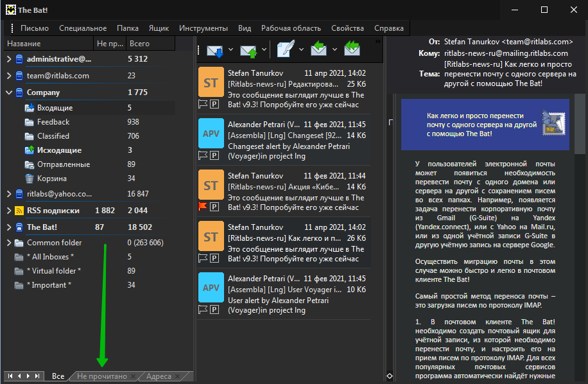Image resolution: width=588 pixels, height=384 pixels.
Task: Go to last tab navigation arrow
Action: click(x=37, y=376)
